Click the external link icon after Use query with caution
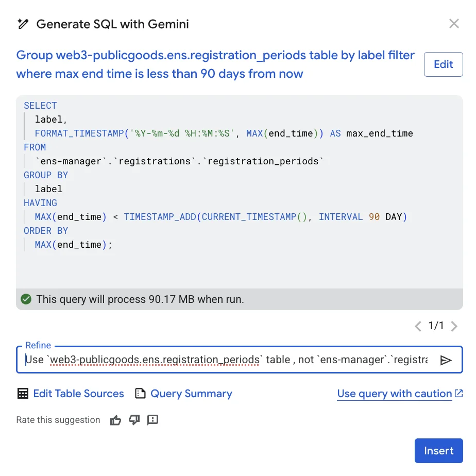 pos(458,393)
